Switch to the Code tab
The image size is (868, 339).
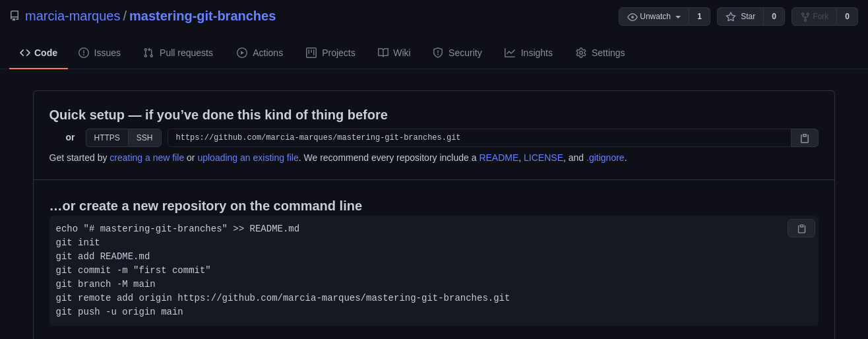(38, 53)
